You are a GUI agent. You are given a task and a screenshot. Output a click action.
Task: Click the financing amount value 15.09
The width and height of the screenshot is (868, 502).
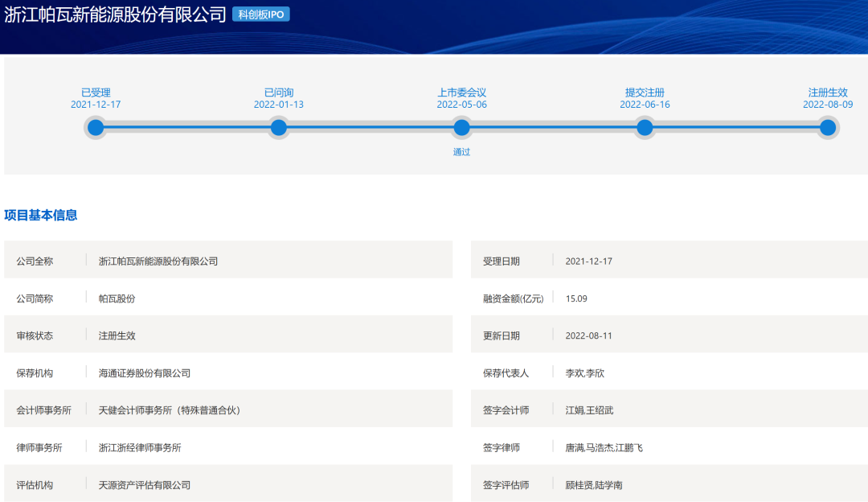pos(576,298)
